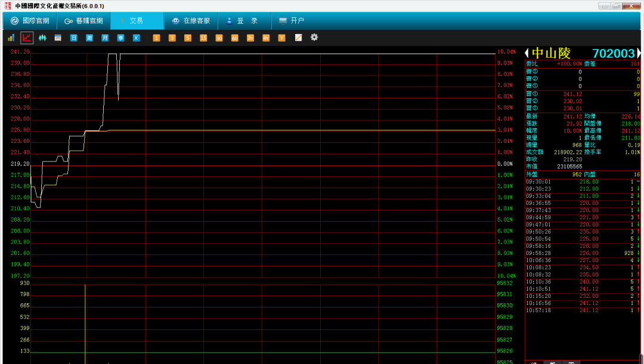644x364 pixels.
Task: Click the orange Y interval icon
Action: pyautogui.click(x=281, y=38)
